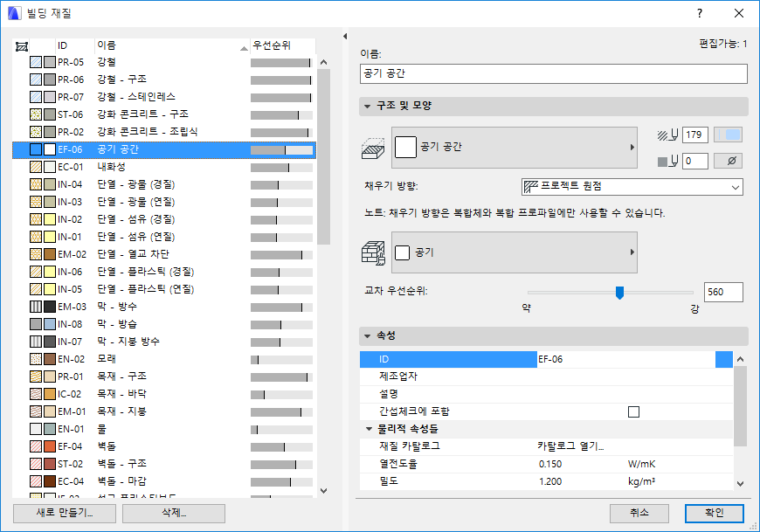Click the blue surface swatch of IN-08 row
The width and height of the screenshot is (760, 532).
click(50, 324)
